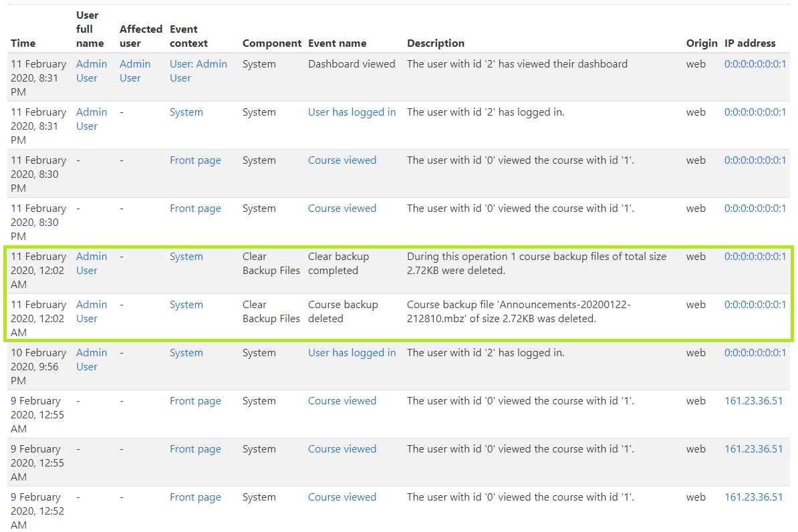Select the time '9 February 2020, 12:52 AM'
Screen dimensions: 798x532
pyautogui.click(x=37, y=511)
